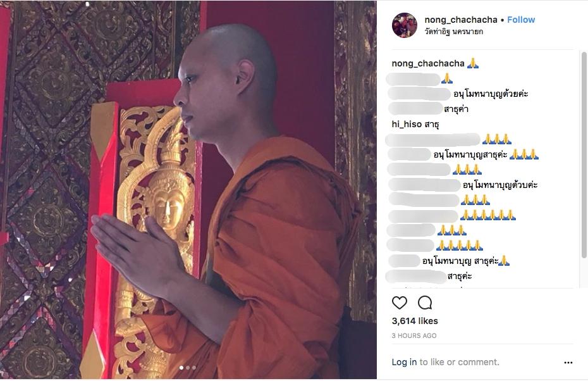The image size is (588, 381).
Task: Open the วัดท่าอิฐ นครนายก location link
Action: click(x=454, y=32)
